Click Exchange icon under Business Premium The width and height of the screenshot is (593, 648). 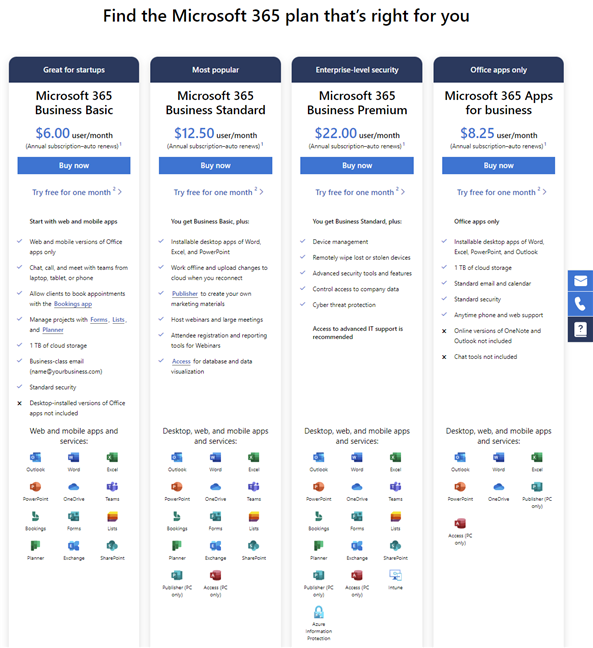click(x=357, y=546)
